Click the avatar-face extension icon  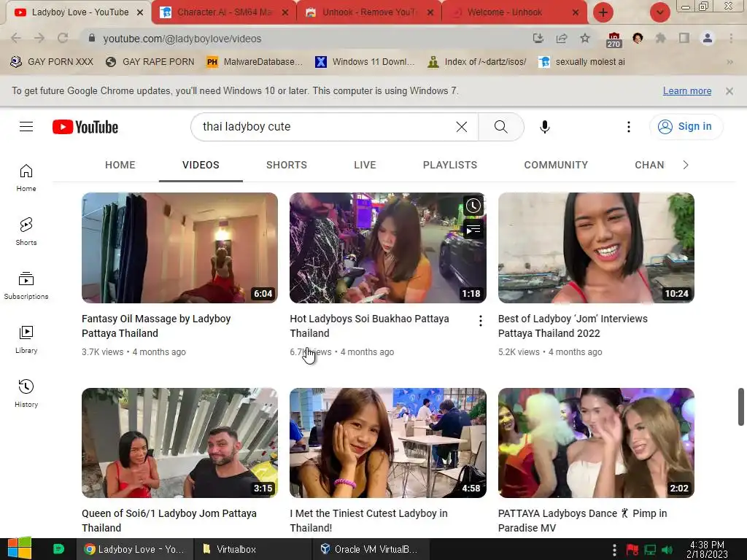pos(638,38)
